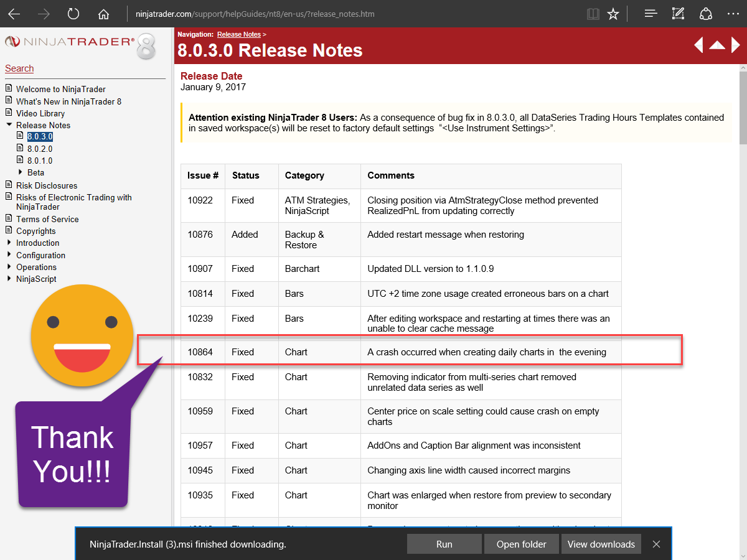
Task: Open Video Library topic
Action: [40, 113]
